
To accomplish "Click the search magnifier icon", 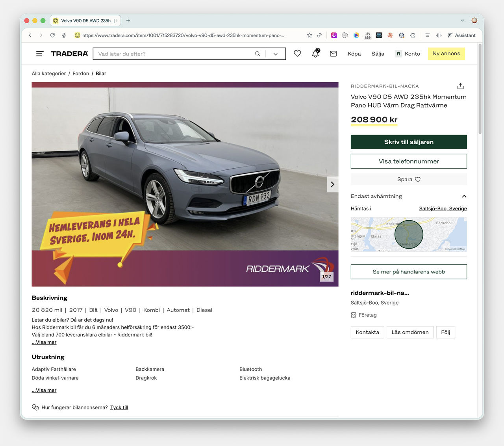I will coord(258,54).
